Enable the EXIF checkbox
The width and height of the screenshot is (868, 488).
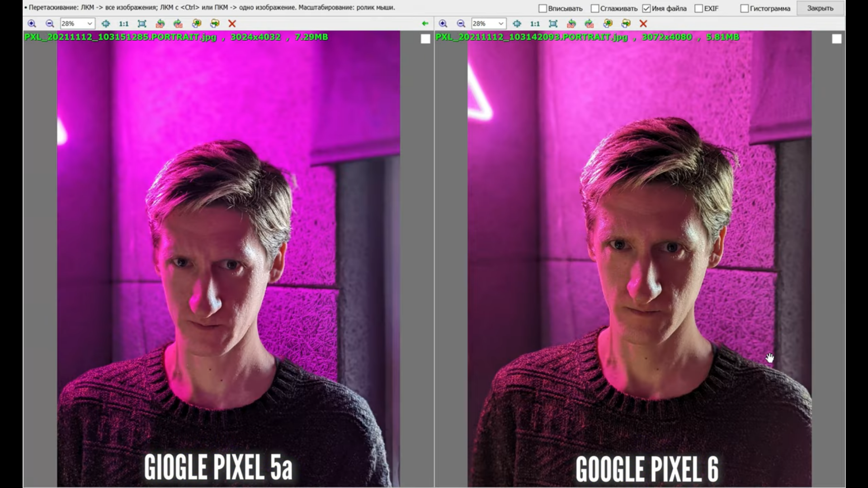(698, 9)
